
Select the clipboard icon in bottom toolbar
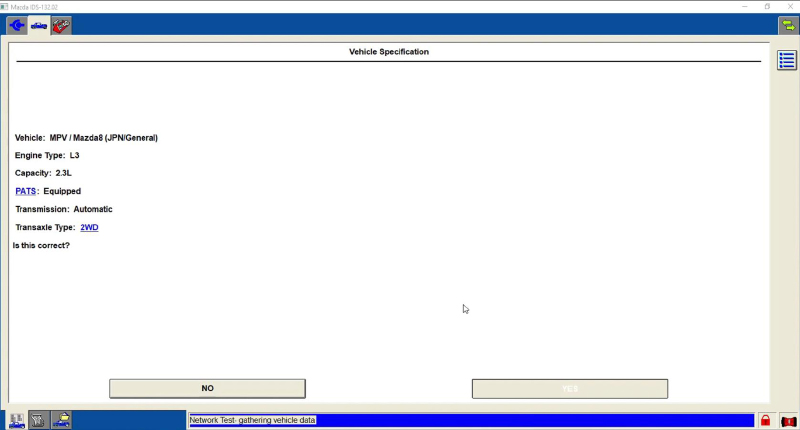pyautogui.click(x=39, y=420)
